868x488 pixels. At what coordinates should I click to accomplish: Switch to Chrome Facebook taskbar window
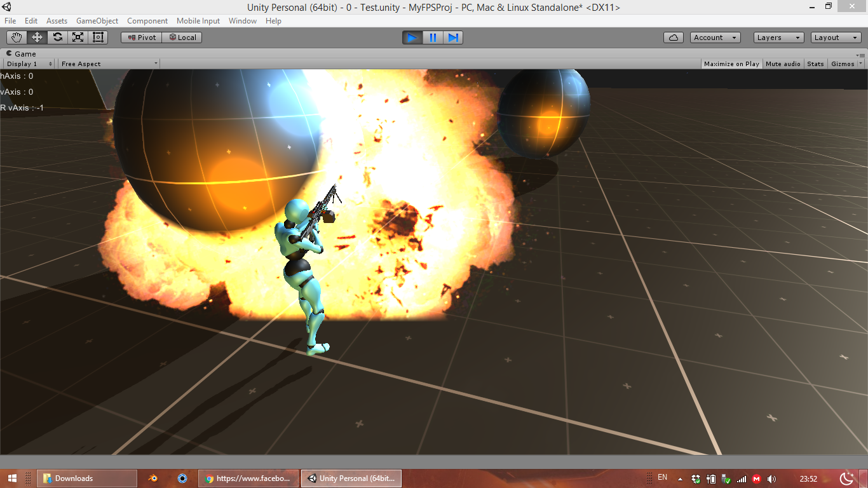tap(249, 478)
